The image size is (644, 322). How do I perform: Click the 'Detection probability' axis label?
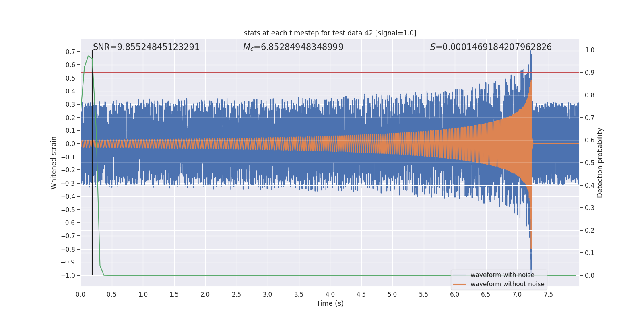[x=600, y=163]
